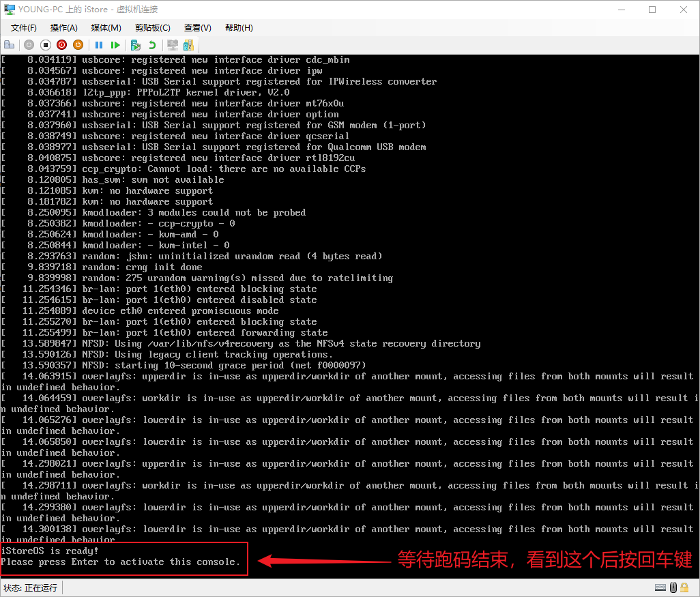Click 'NFSD: Using legacy client tracking' line

(167, 355)
